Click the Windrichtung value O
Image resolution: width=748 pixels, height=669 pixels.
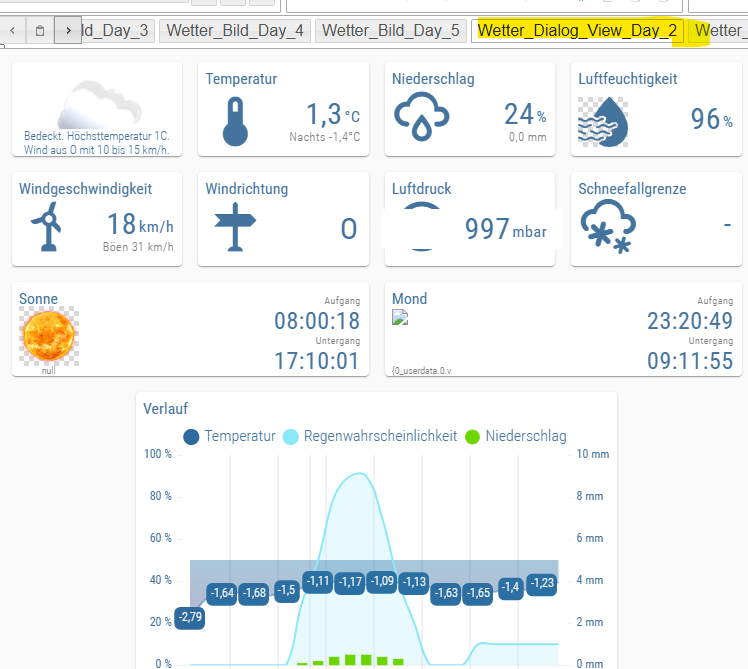[x=349, y=229]
